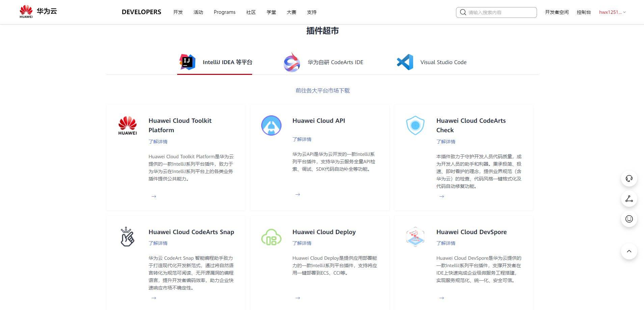
Task: Click arrow on Huawei Cloud DevSpore card
Action: (x=442, y=298)
